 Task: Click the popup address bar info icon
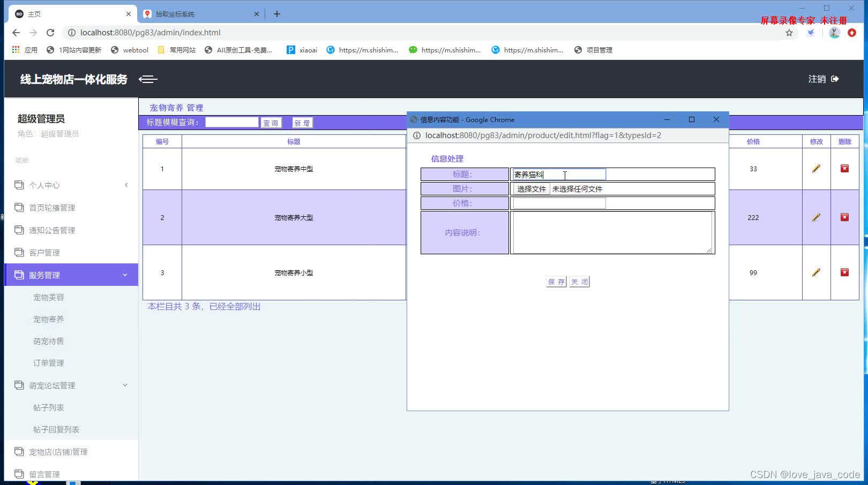pyautogui.click(x=416, y=135)
